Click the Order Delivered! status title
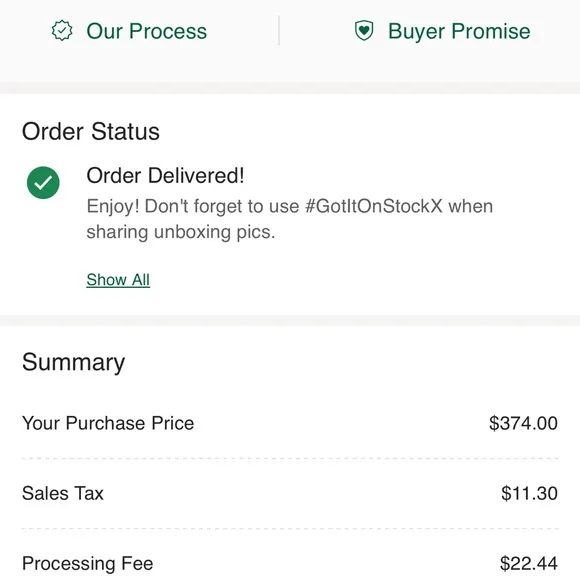The image size is (580, 580). [x=165, y=175]
